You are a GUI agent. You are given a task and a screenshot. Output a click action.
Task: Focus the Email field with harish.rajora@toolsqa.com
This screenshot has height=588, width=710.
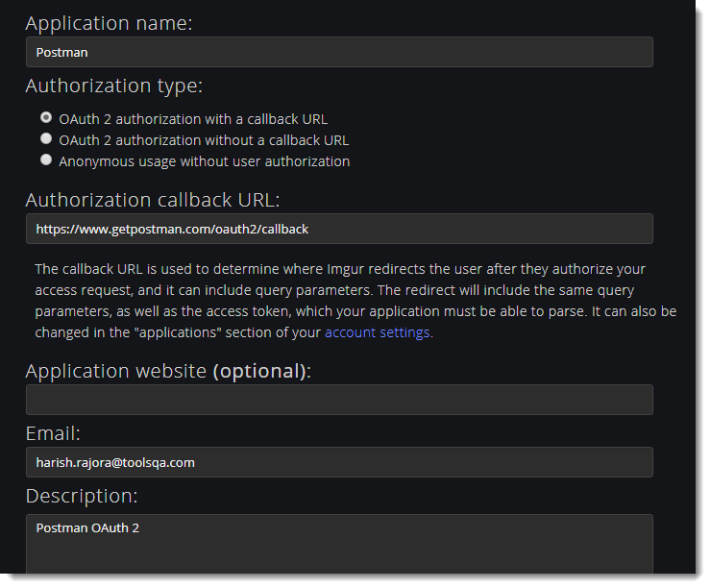coord(339,462)
